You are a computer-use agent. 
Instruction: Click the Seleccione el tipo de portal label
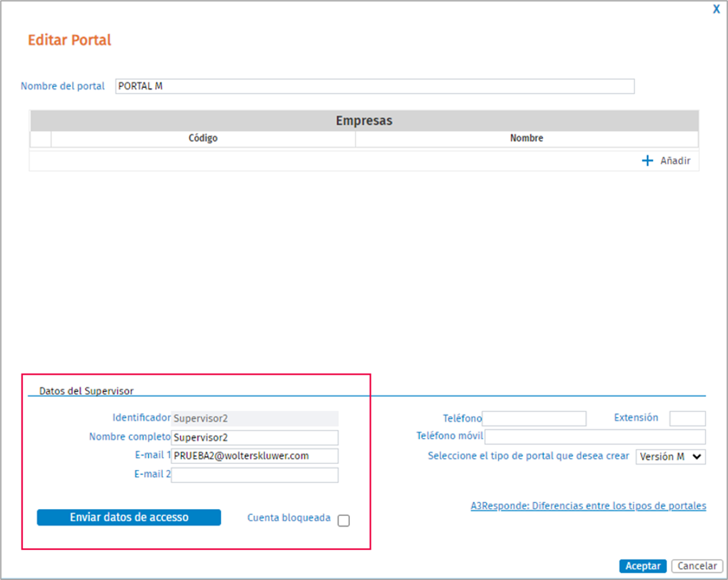pyautogui.click(x=529, y=456)
